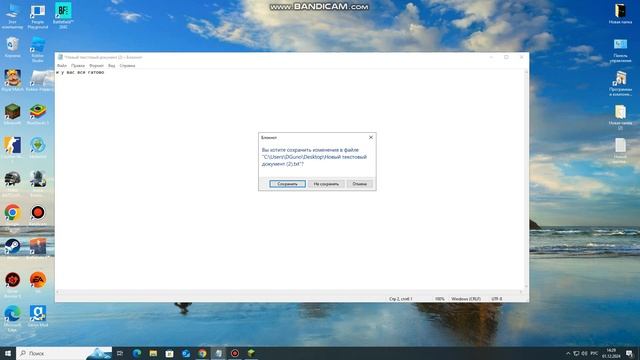The image size is (640, 360).
Task: Click the Windows (CRLF) status bar entry
Action: (x=466, y=299)
